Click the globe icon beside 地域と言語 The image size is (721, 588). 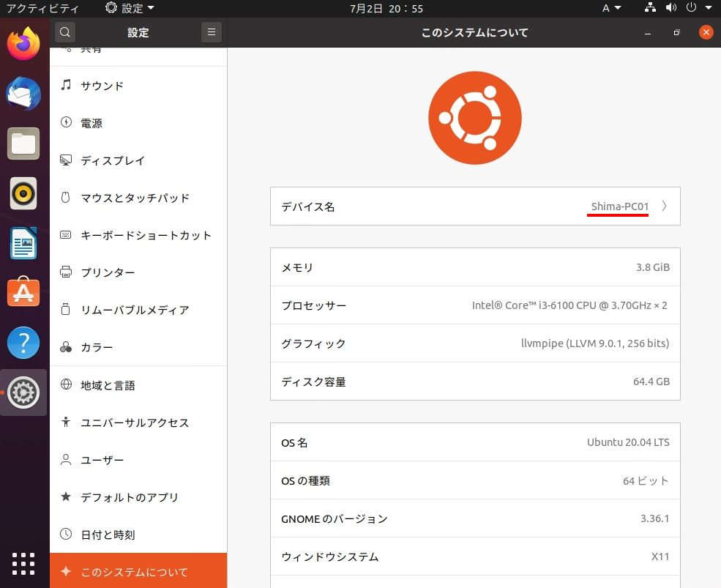(66, 384)
